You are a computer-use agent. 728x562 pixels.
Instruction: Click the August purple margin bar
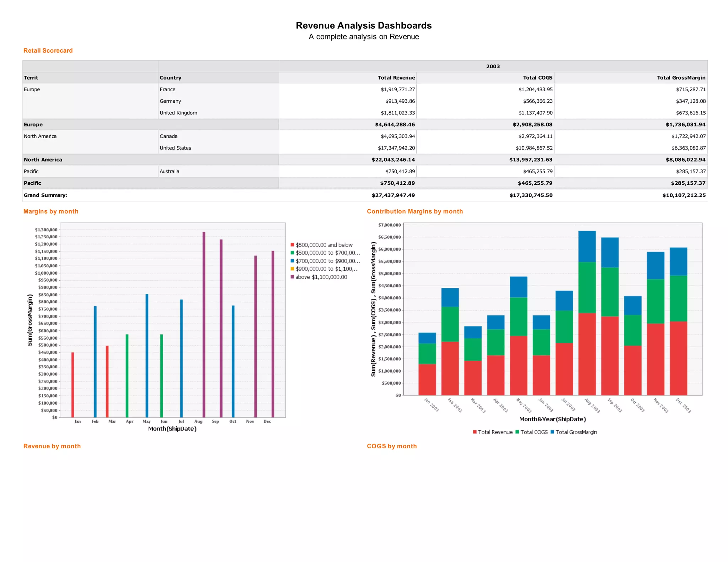pyautogui.click(x=204, y=324)
